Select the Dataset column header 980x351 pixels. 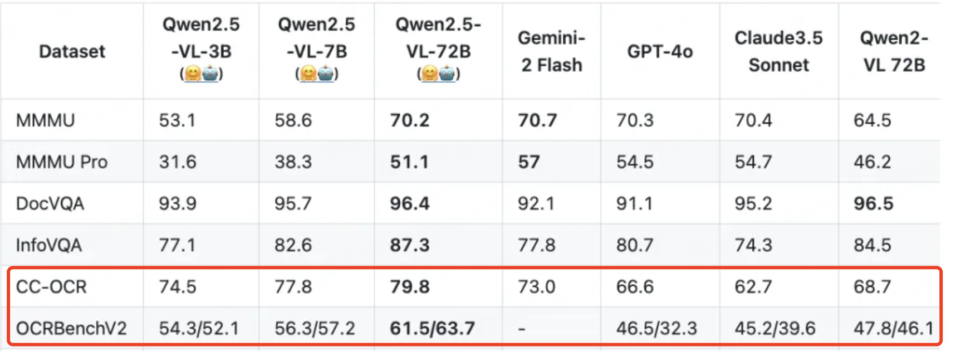(72, 51)
